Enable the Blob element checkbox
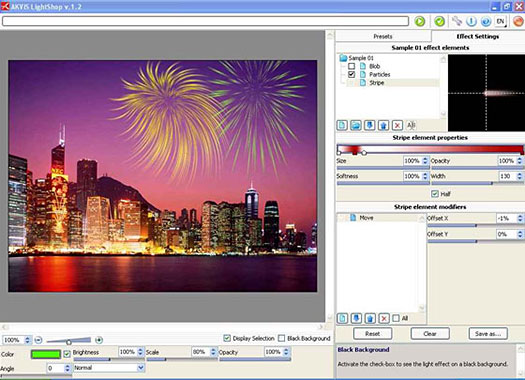Screen dimensions: 525x380 351,66
